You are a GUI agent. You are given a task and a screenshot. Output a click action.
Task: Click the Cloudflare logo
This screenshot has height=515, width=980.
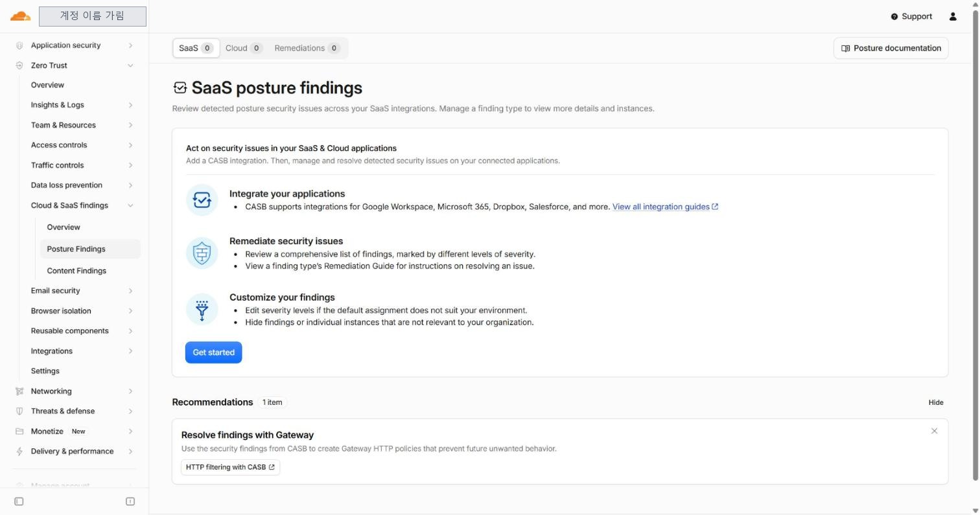point(20,16)
